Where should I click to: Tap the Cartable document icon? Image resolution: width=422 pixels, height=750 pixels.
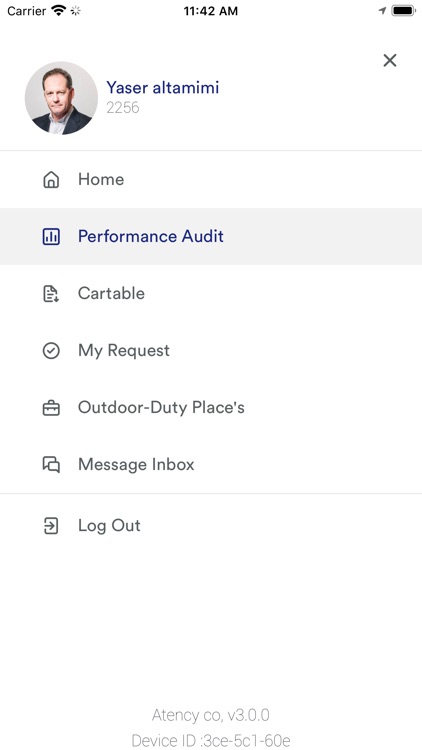coord(51,293)
